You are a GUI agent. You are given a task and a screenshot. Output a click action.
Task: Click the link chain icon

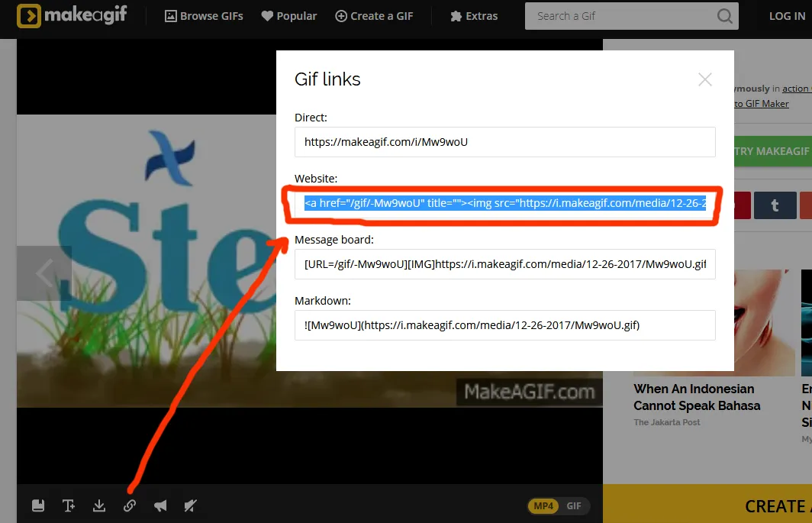tap(130, 505)
